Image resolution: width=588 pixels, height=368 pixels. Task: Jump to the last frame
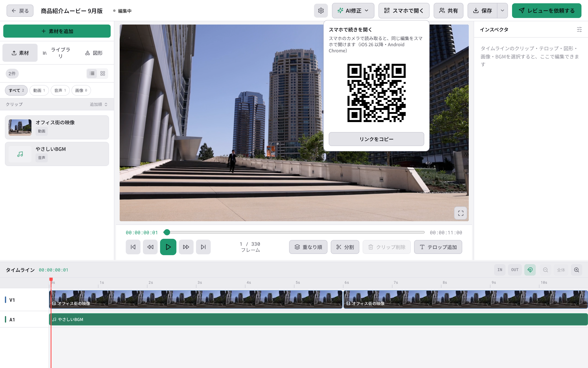click(x=203, y=247)
